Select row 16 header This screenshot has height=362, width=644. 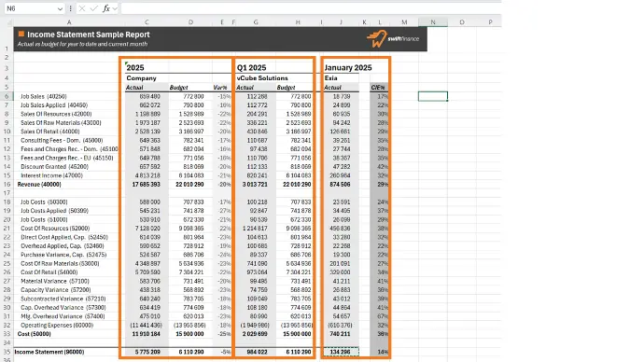tap(7, 185)
